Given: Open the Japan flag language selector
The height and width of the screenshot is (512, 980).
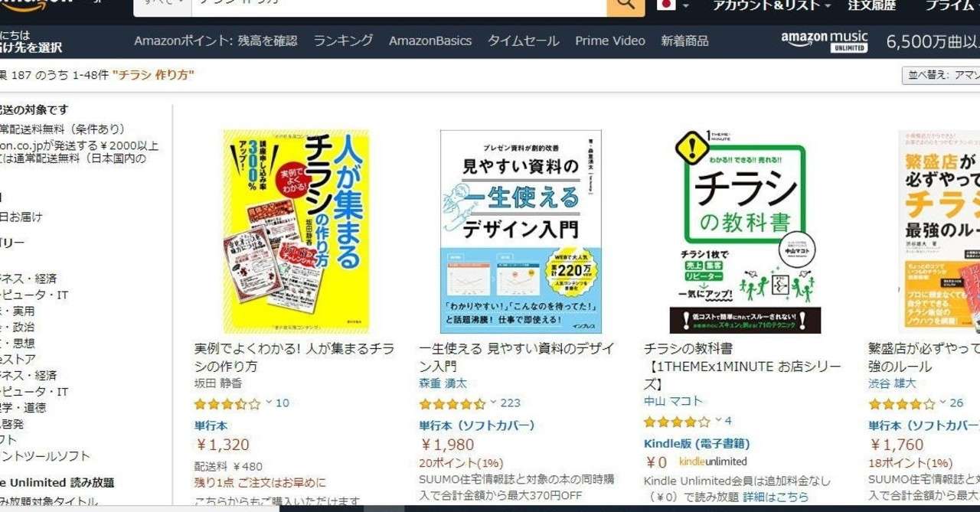Looking at the screenshot, I should [x=673, y=5].
